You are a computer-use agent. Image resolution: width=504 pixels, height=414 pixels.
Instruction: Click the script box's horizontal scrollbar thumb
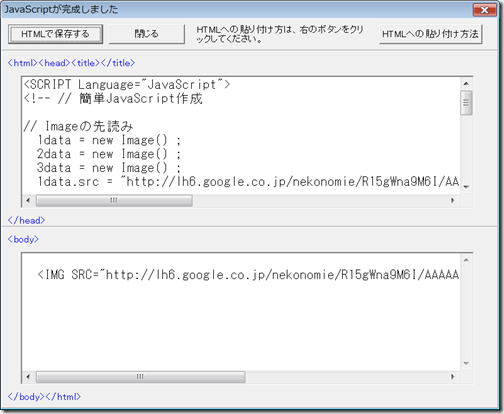tap(114, 200)
